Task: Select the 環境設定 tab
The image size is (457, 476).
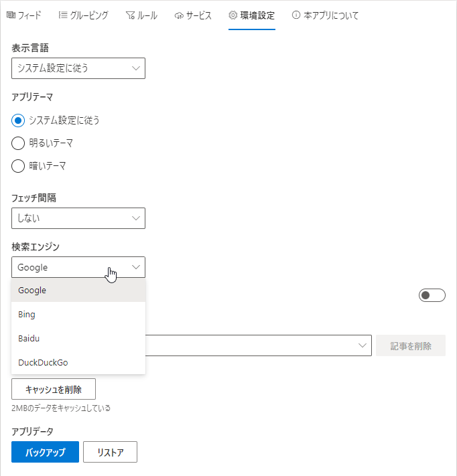Action: point(251,15)
